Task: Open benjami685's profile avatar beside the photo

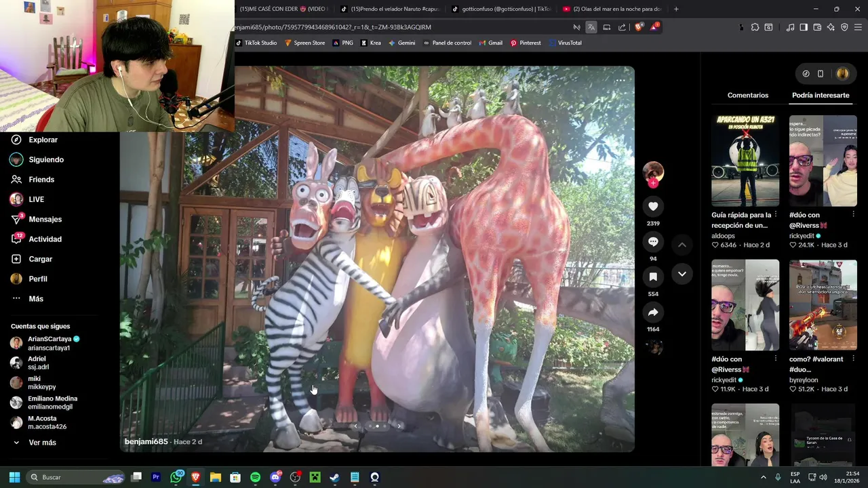Action: (x=653, y=171)
